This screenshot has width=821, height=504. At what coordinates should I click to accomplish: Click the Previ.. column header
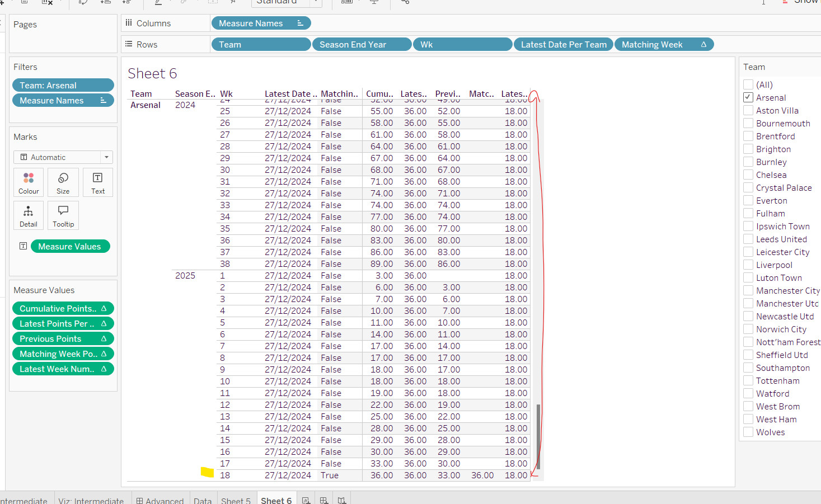448,93
